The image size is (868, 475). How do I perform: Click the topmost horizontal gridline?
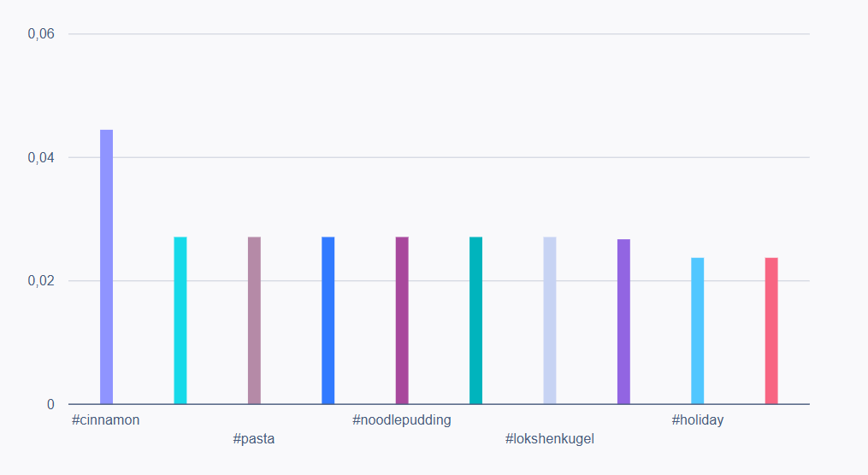click(x=438, y=34)
